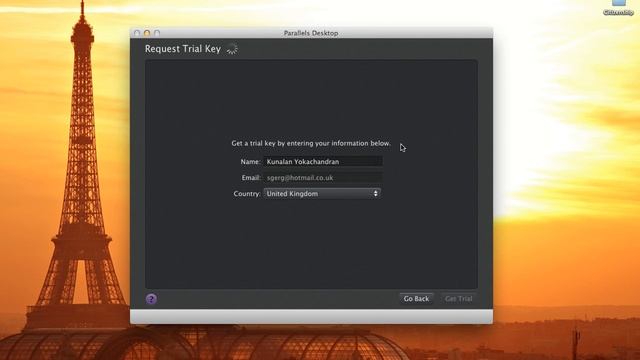Click the zoom button in the title bar

[x=157, y=33]
